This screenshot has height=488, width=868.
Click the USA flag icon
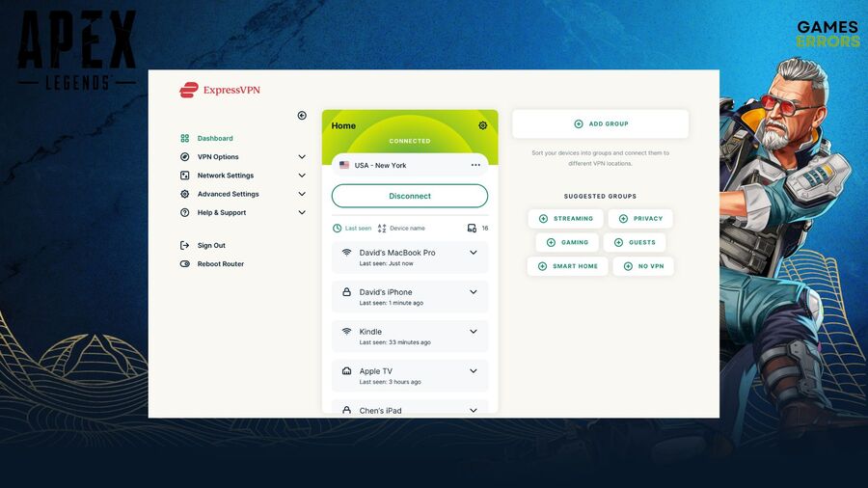[344, 165]
